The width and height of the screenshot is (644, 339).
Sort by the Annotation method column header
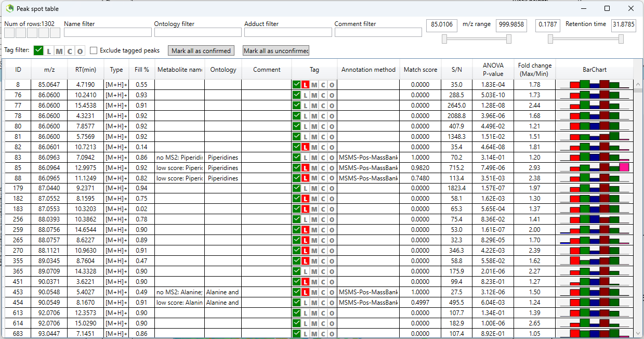(369, 69)
